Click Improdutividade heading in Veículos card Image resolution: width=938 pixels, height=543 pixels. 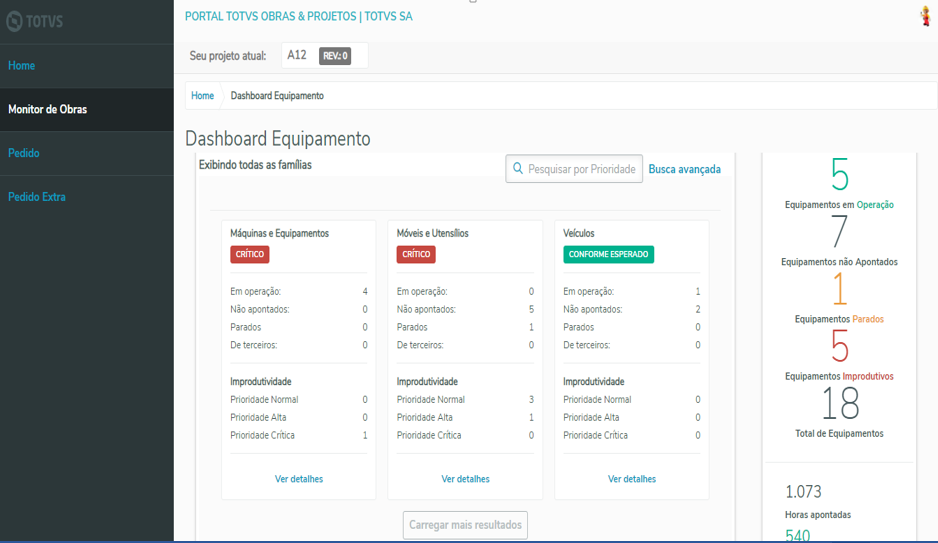point(593,382)
